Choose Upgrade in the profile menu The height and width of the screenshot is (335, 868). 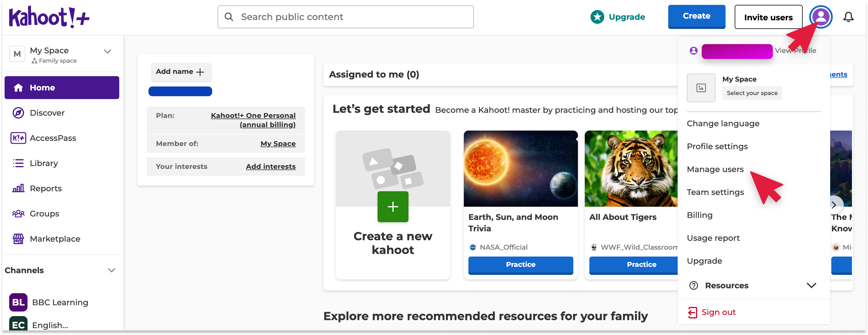point(704,261)
